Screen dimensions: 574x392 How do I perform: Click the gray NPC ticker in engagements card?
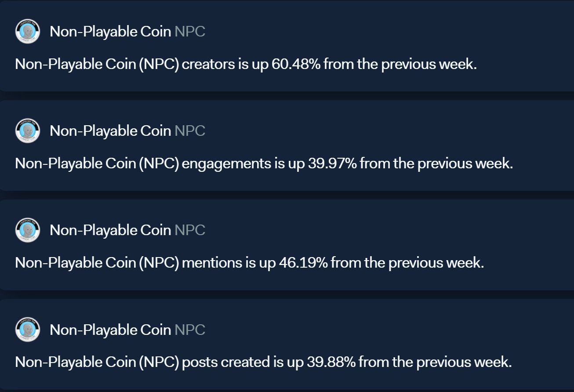[x=190, y=131]
